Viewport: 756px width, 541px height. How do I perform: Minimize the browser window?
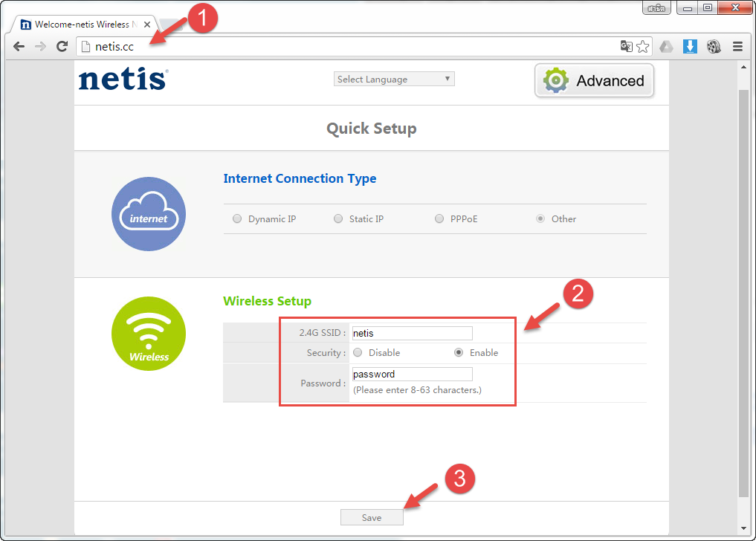pyautogui.click(x=688, y=7)
